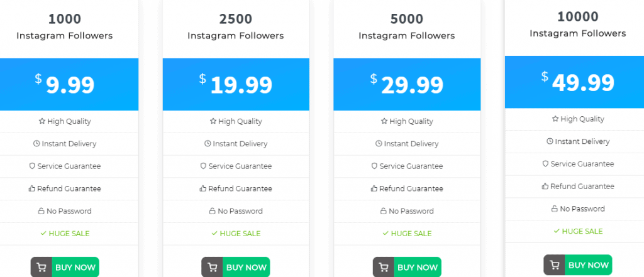Image resolution: width=644 pixels, height=277 pixels.
Task: Click the green checkmark beside HUGE SALE in the 5000 plan
Action: click(x=386, y=234)
